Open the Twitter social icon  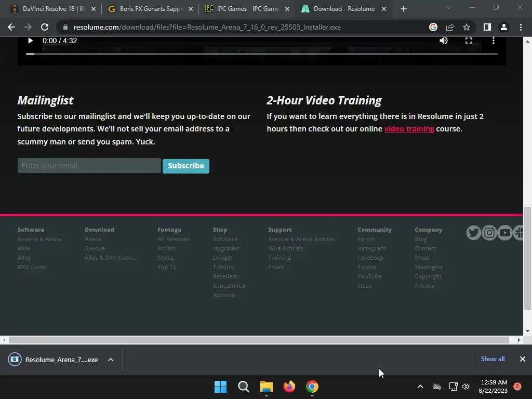(x=474, y=233)
